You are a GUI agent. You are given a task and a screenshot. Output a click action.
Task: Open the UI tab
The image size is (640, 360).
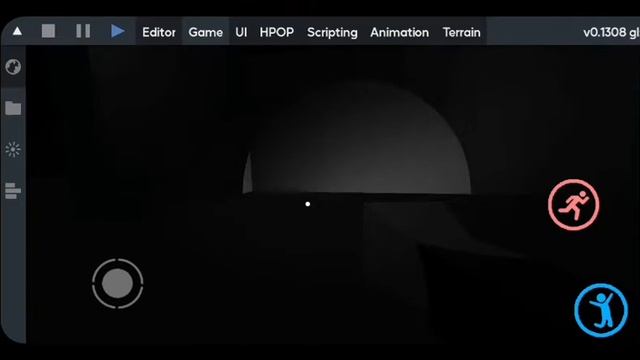click(x=241, y=32)
